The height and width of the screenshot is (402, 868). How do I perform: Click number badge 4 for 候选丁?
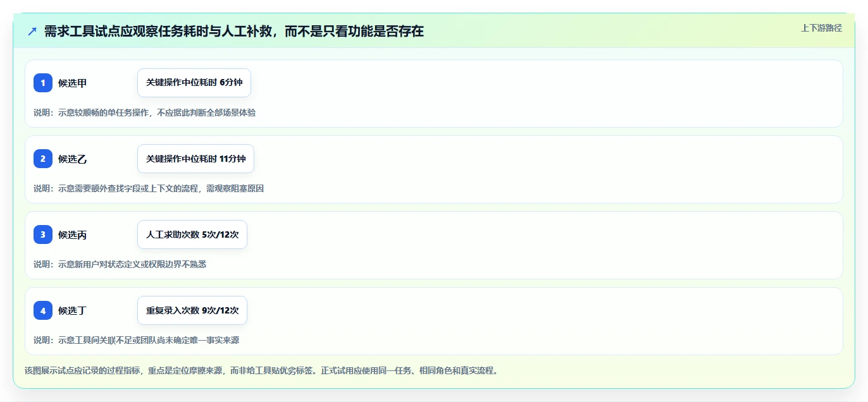(43, 310)
